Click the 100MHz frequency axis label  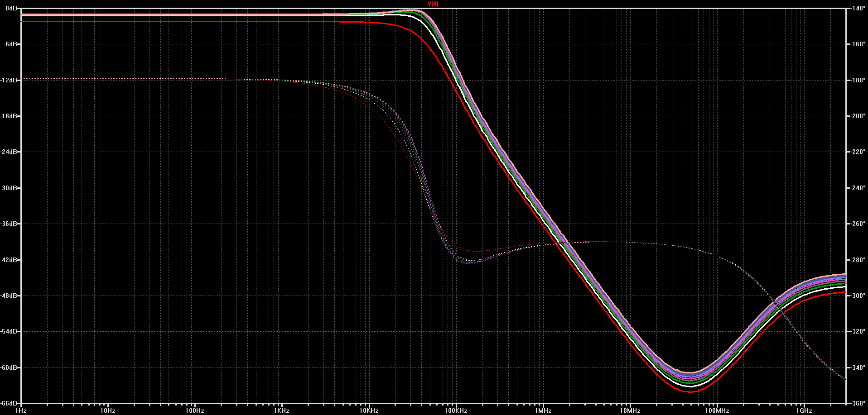click(x=717, y=410)
